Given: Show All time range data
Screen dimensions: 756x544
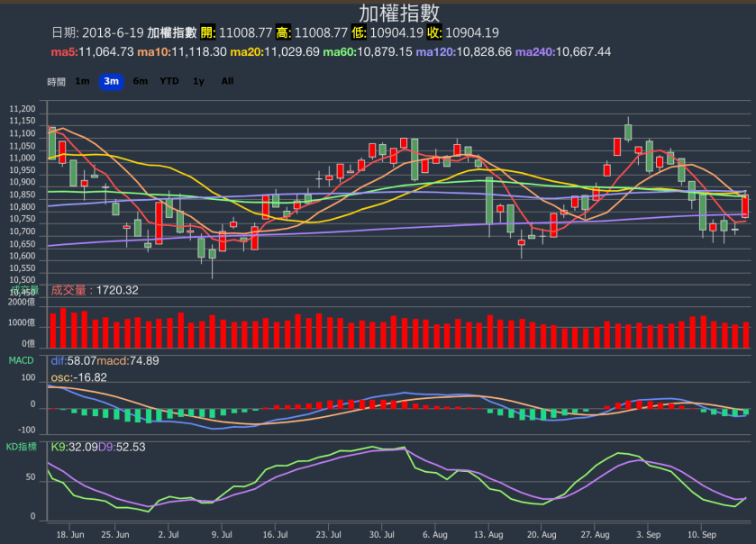Looking at the screenshot, I should [x=227, y=81].
